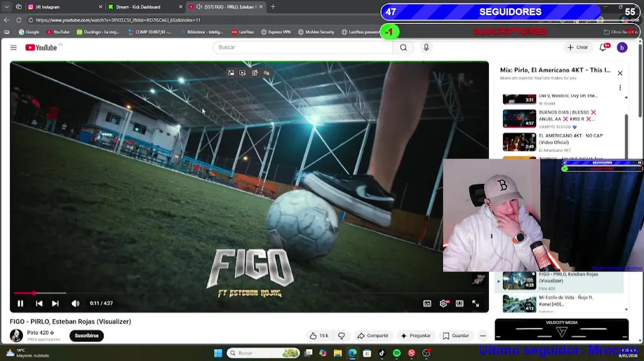Image resolution: width=644 pixels, height=361 pixels.
Task: Open Google bookmark in favorites bar
Action: pyautogui.click(x=29, y=32)
